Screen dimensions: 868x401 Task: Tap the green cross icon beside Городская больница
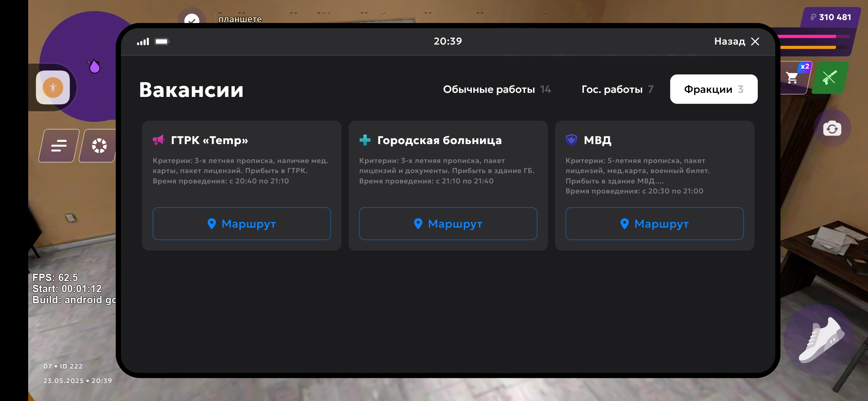[x=365, y=140]
